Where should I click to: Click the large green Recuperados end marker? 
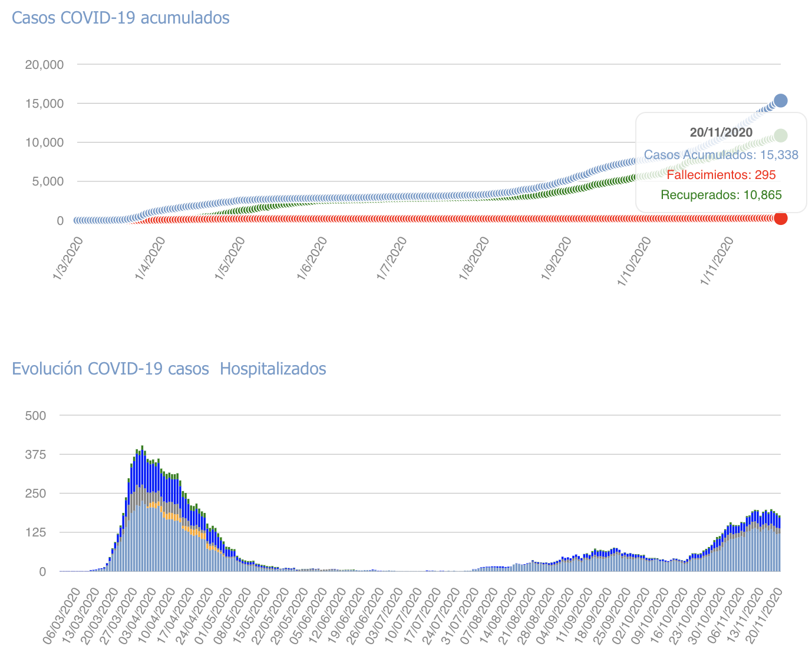[780, 135]
